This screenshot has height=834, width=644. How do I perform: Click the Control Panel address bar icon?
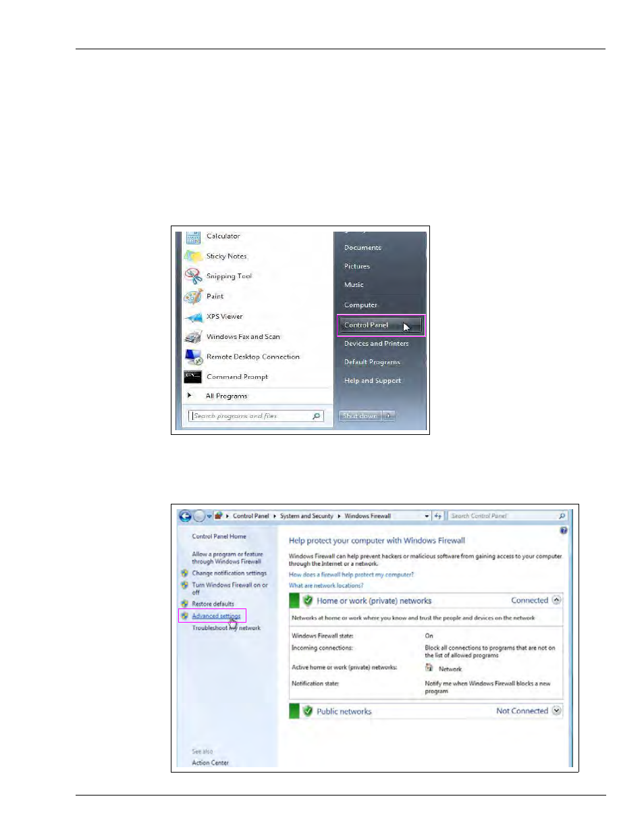(x=219, y=516)
